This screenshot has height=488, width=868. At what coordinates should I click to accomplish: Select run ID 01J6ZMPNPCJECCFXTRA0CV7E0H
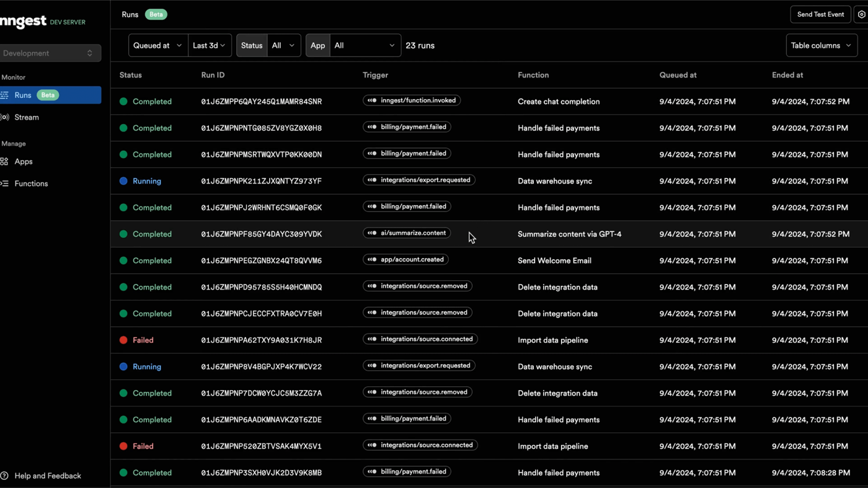pyautogui.click(x=261, y=314)
